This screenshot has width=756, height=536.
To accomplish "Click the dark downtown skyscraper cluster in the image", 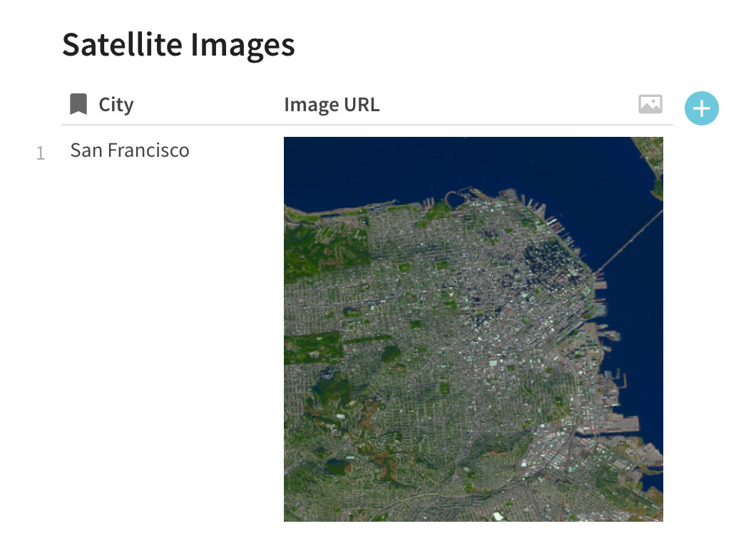I will pos(549,262).
